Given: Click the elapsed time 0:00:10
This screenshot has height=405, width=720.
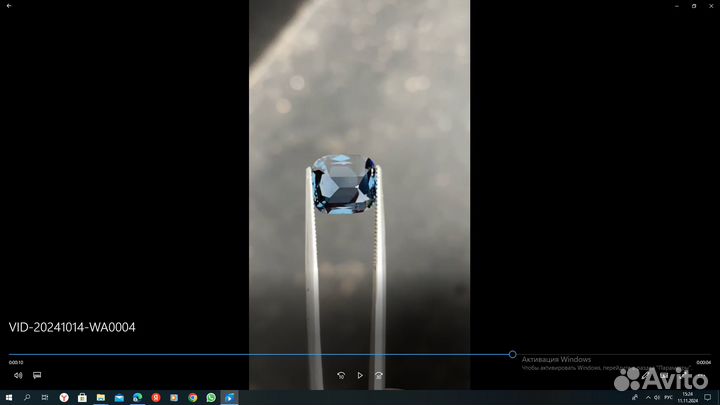Looking at the screenshot, I should tap(16, 363).
